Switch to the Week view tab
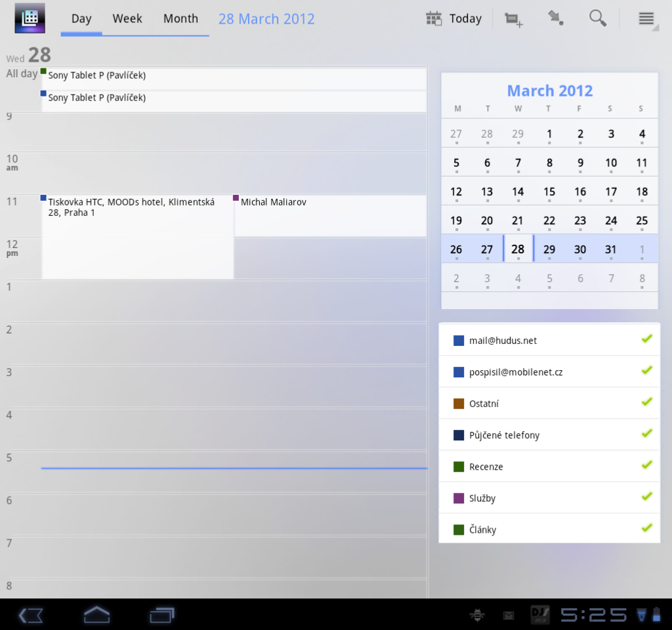This screenshot has width=672, height=630. point(127,18)
